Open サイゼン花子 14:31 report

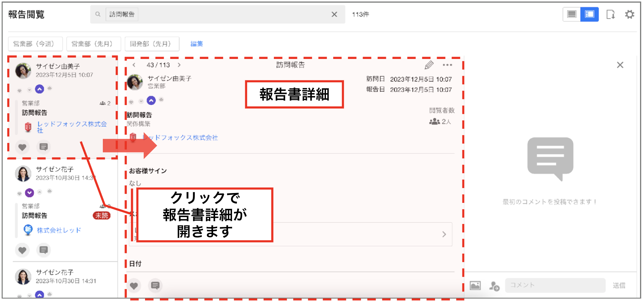pyautogui.click(x=65, y=277)
